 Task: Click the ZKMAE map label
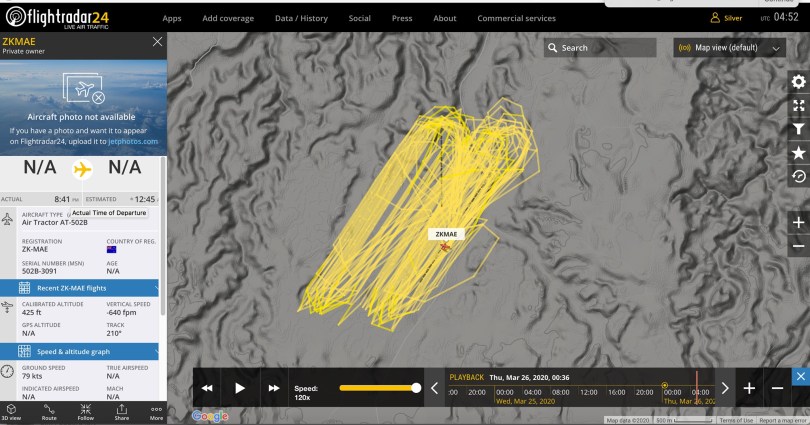click(446, 234)
